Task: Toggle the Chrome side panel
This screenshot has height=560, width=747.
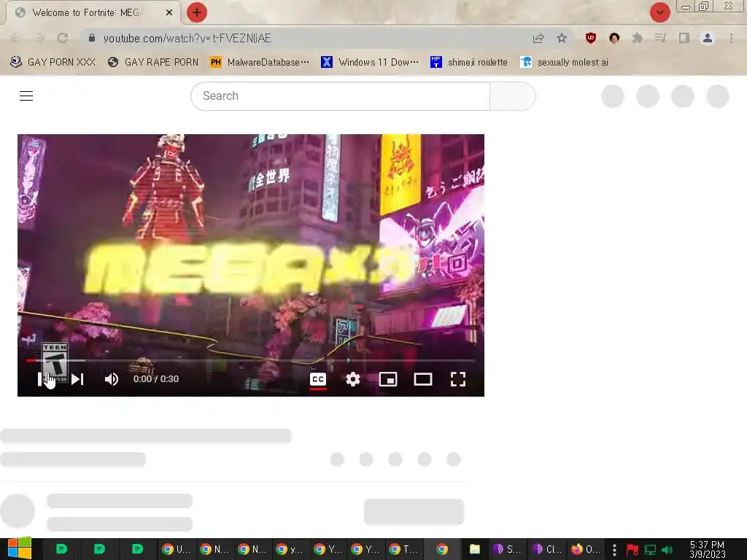Action: [684, 38]
